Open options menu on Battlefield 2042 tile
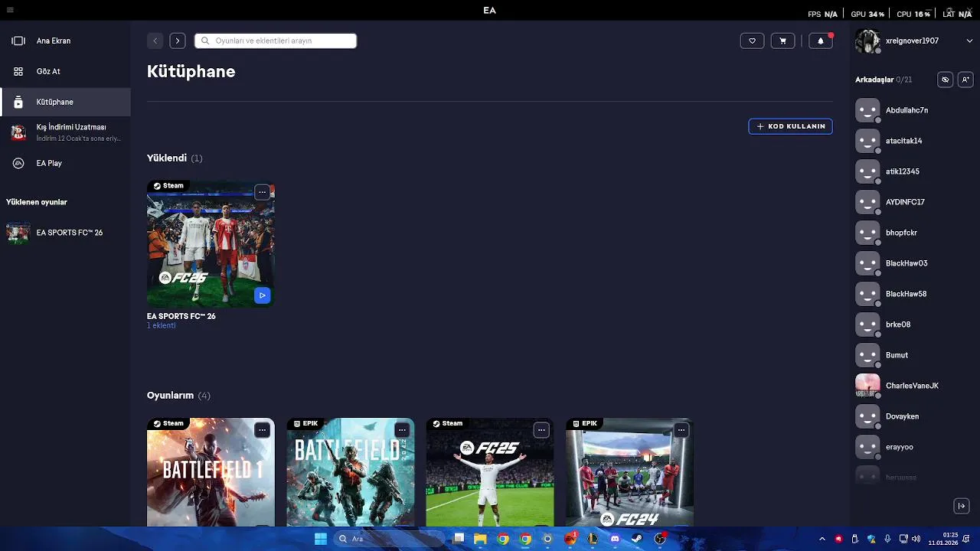The height and width of the screenshot is (551, 980). click(x=402, y=430)
